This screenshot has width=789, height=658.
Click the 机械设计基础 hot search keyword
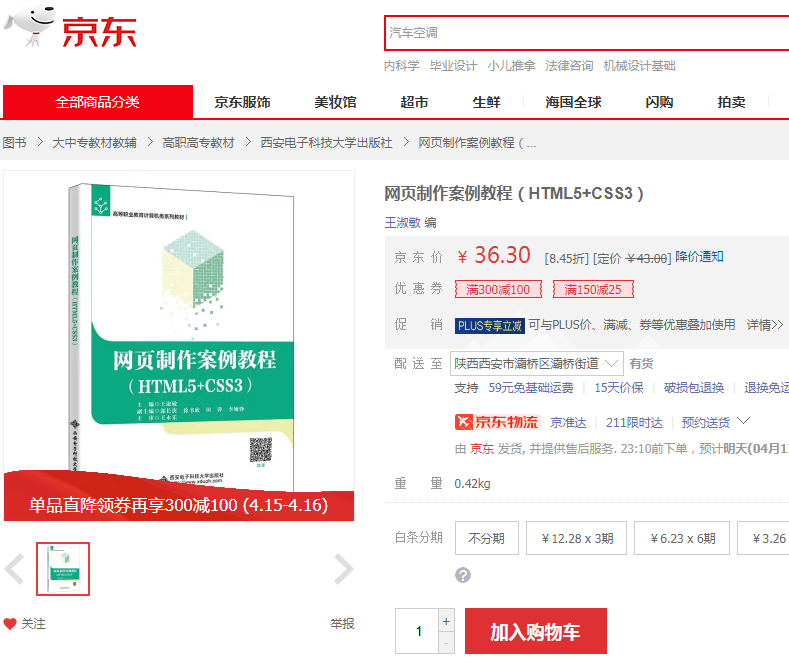click(639, 65)
